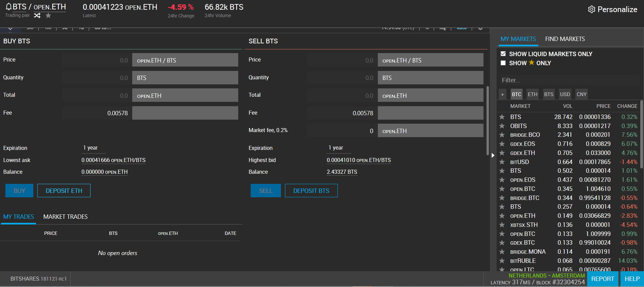Image resolution: width=644 pixels, height=287 pixels.
Task: Star the BRIDGE.BTC market row
Action: click(x=502, y=198)
